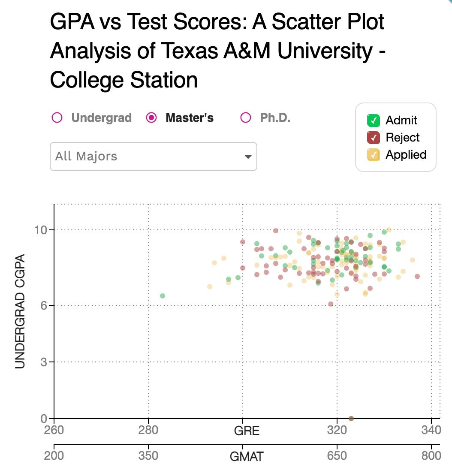452x476 pixels.
Task: Click the Applied legend label
Action: [x=406, y=155]
